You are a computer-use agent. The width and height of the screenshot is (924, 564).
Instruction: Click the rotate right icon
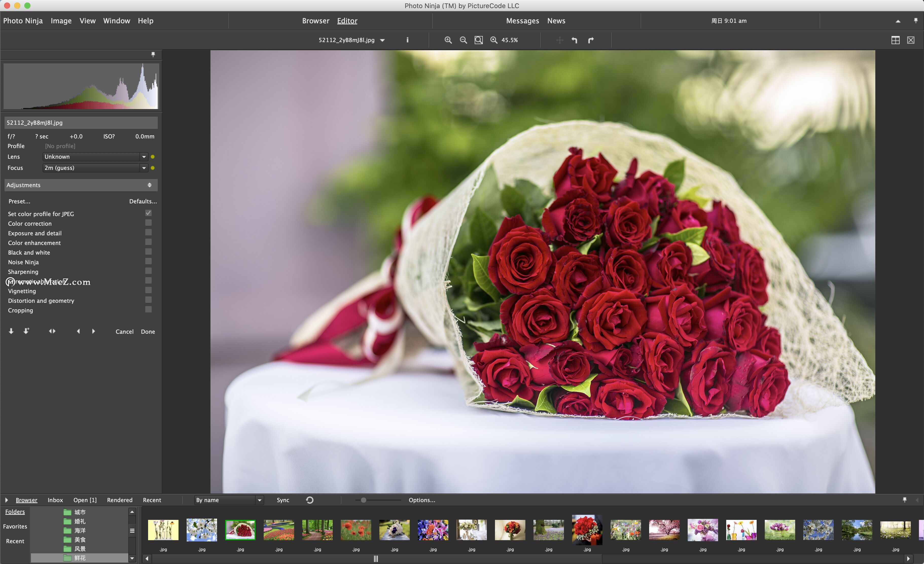[591, 40]
